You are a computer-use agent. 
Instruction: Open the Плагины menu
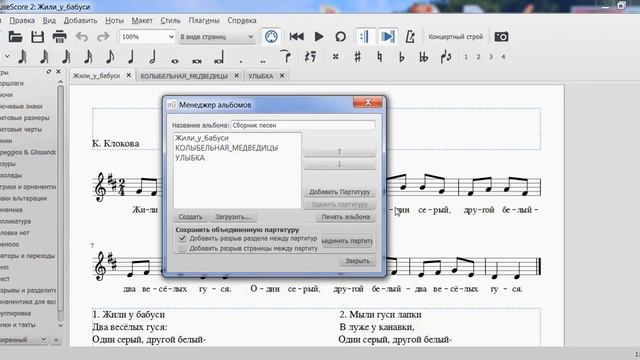coord(204,20)
